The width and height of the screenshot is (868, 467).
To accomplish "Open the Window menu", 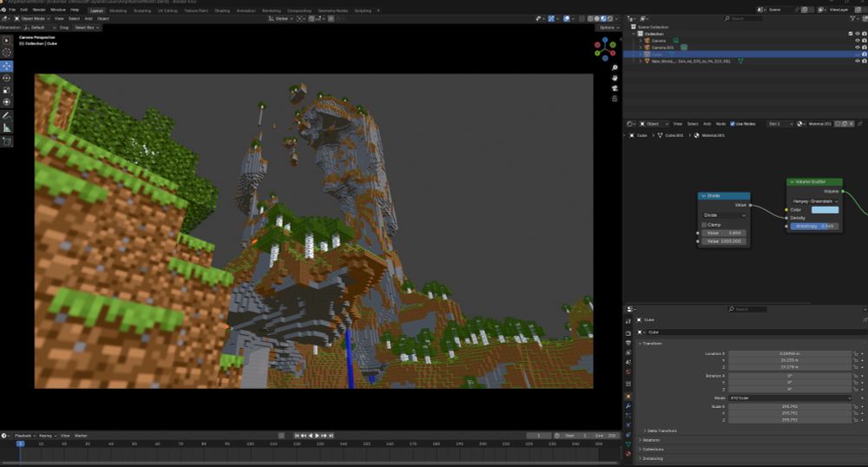I will click(x=57, y=10).
